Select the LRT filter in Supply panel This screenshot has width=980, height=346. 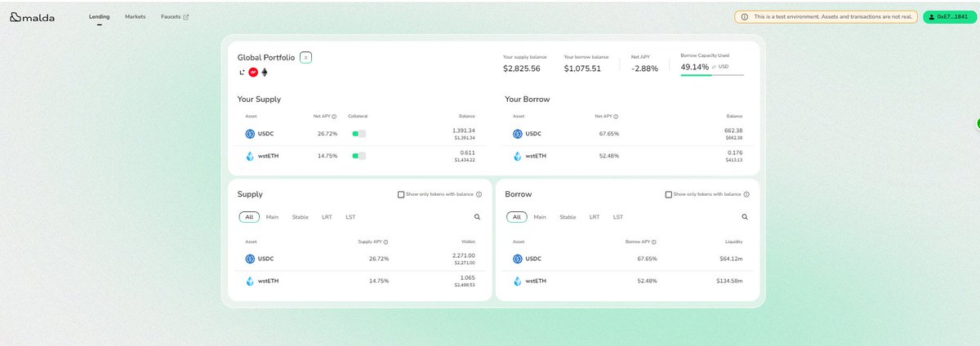point(327,217)
